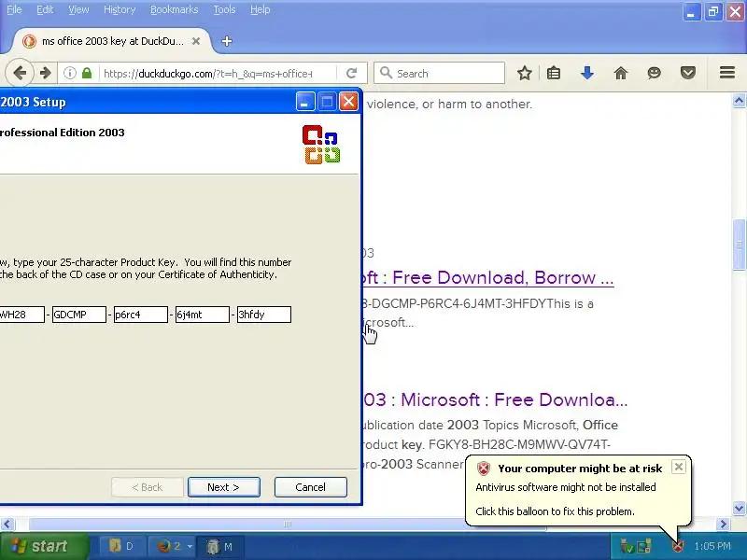Screen dimensions: 747x560
Task: Click the FGKY8-BH28C-M9MWV-QV74T- key text
Action: pyautogui.click(x=519, y=445)
